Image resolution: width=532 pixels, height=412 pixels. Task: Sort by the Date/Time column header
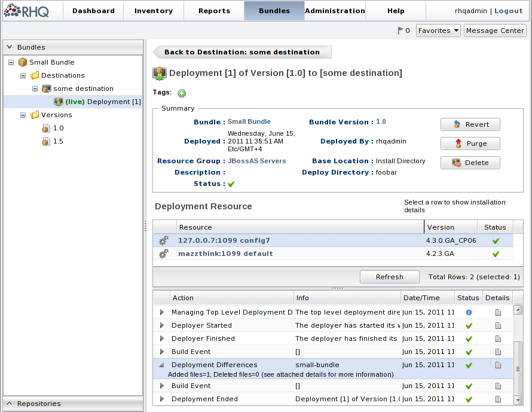pos(427,298)
